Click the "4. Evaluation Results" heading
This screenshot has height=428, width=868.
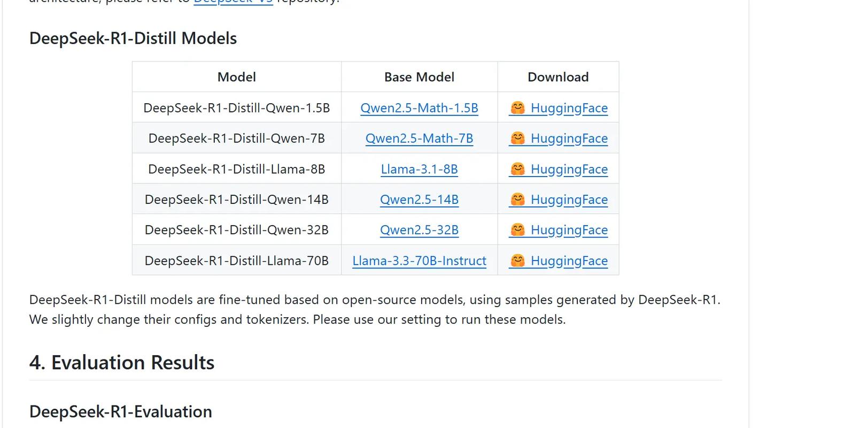tap(122, 363)
